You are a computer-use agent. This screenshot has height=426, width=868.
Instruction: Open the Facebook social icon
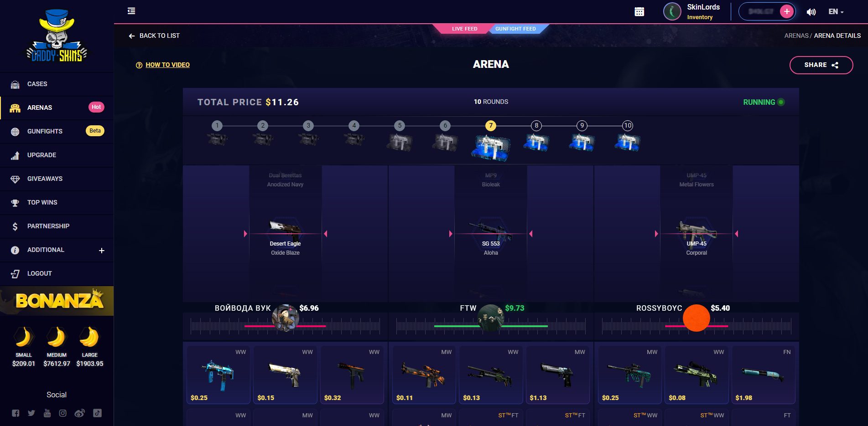pos(16,413)
